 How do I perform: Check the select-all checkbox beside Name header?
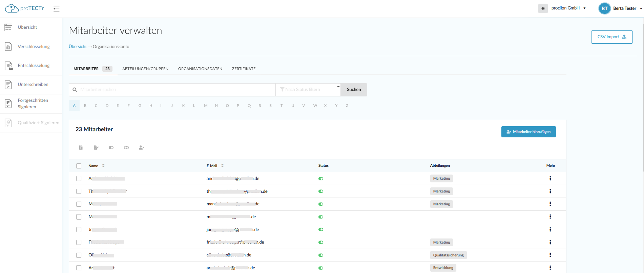pos(79,166)
